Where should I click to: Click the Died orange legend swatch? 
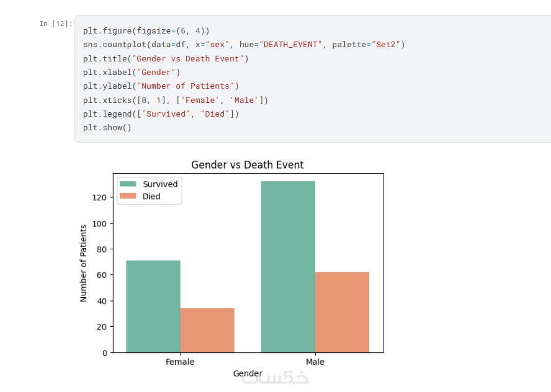pos(128,197)
